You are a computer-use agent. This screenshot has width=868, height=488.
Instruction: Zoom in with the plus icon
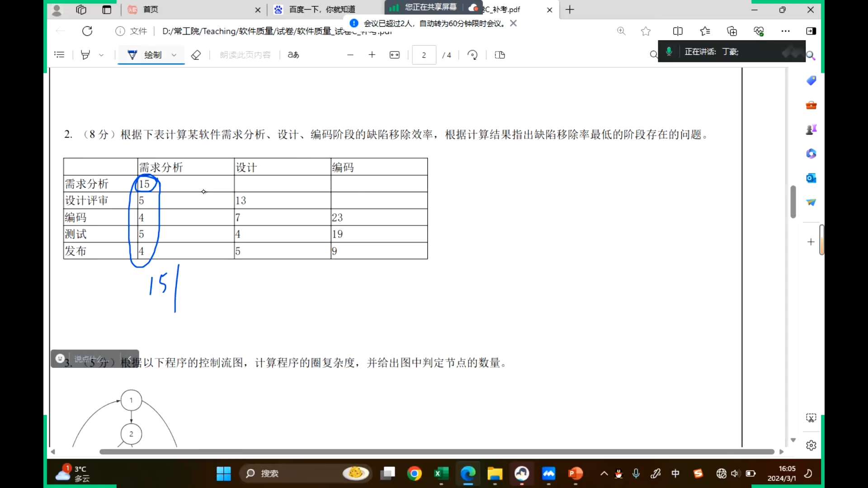372,55
